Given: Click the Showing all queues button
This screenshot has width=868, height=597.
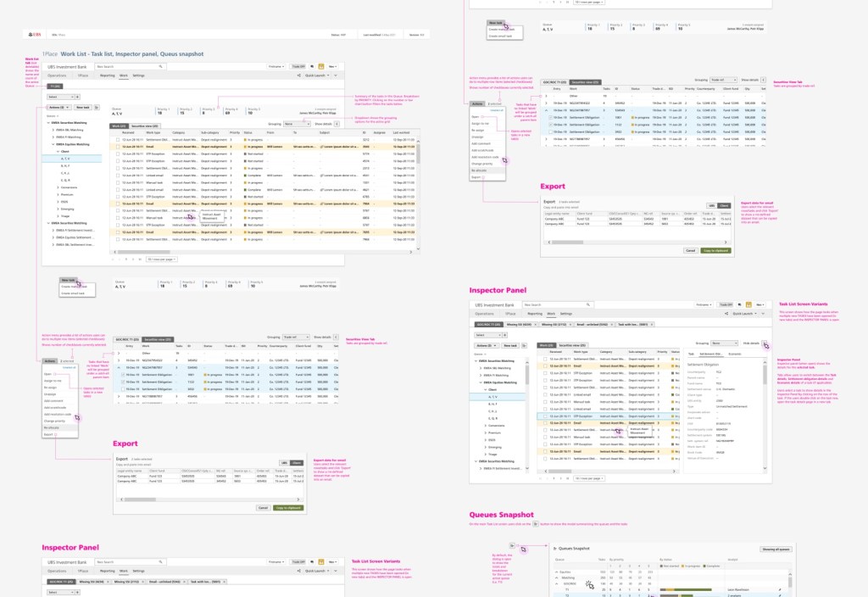Looking at the screenshot, I should tap(775, 550).
